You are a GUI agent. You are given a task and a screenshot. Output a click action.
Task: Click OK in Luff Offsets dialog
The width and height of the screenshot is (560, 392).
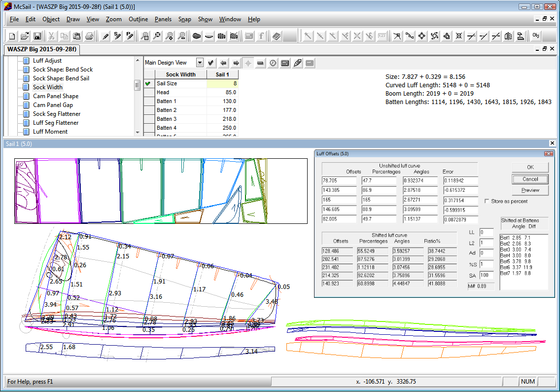tap(530, 167)
